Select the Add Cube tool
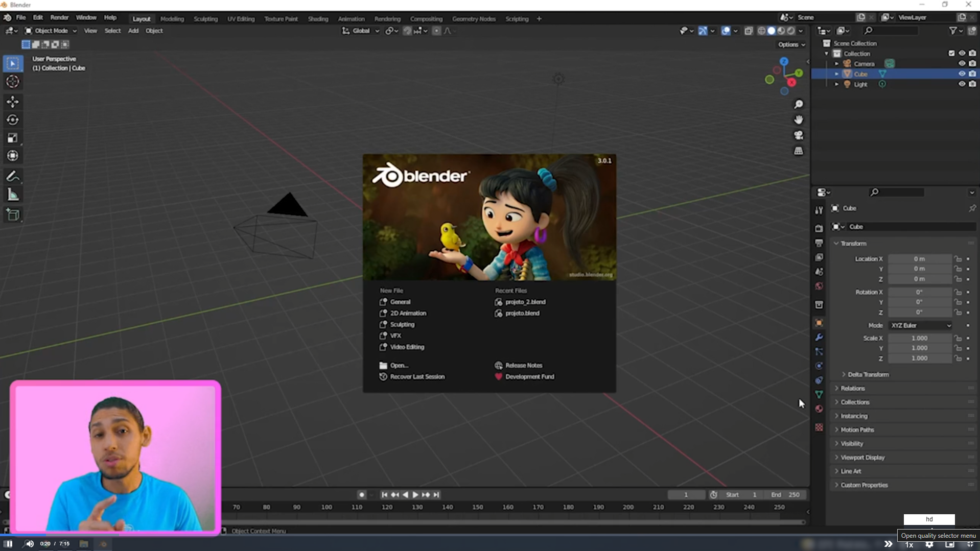Viewport: 980px width, 551px height. pyautogui.click(x=13, y=215)
